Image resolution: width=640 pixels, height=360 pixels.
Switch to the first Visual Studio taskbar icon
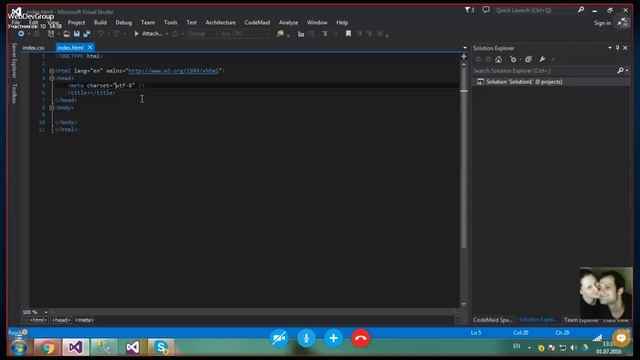(76, 347)
